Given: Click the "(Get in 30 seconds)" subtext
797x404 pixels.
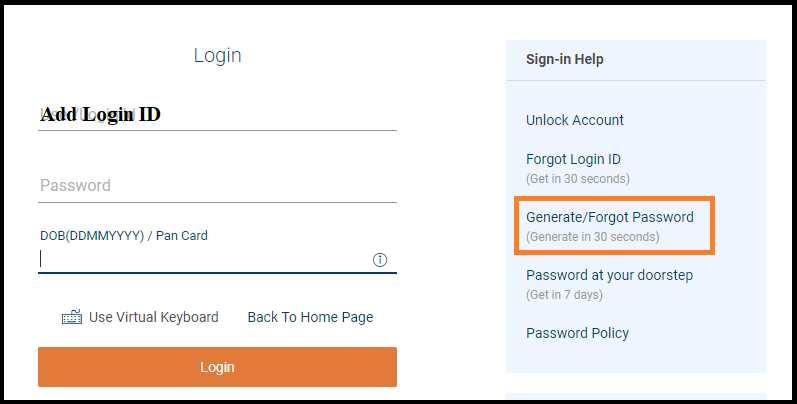Looking at the screenshot, I should tap(578, 179).
